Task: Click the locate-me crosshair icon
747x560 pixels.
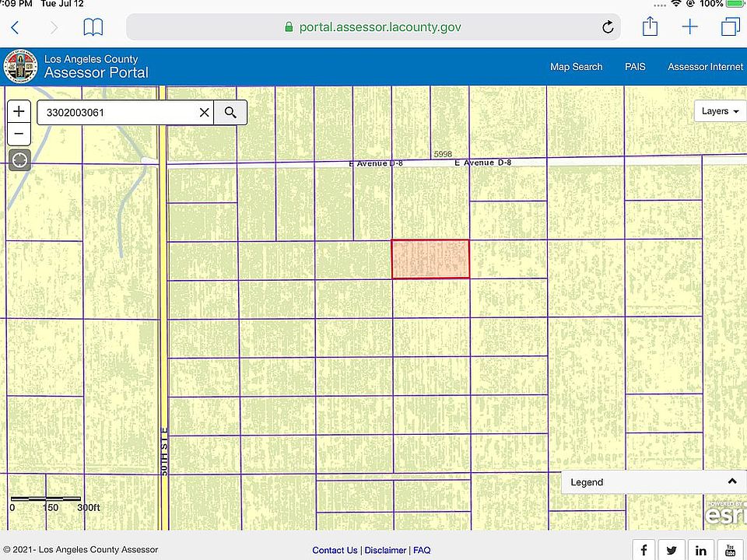Action: click(x=19, y=160)
